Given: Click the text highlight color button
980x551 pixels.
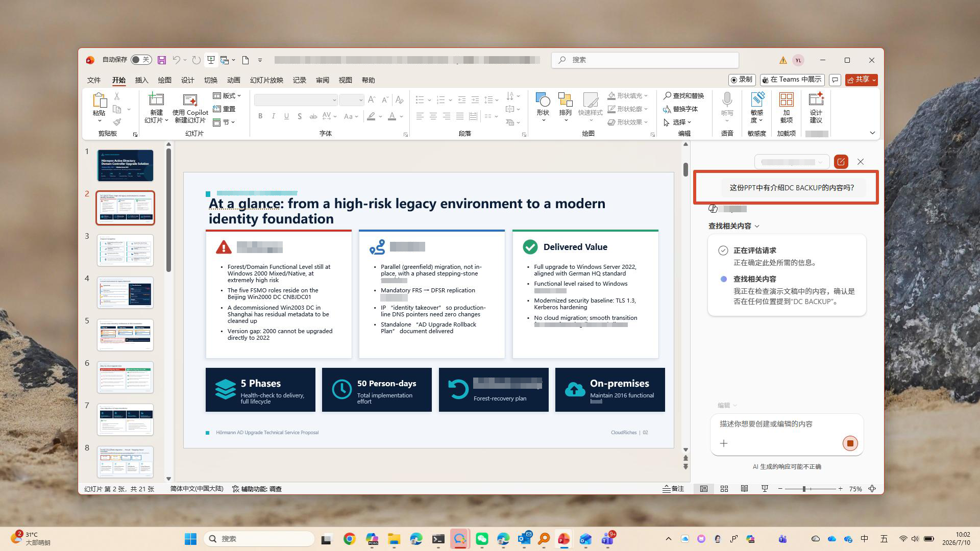Looking at the screenshot, I should click(x=371, y=116).
